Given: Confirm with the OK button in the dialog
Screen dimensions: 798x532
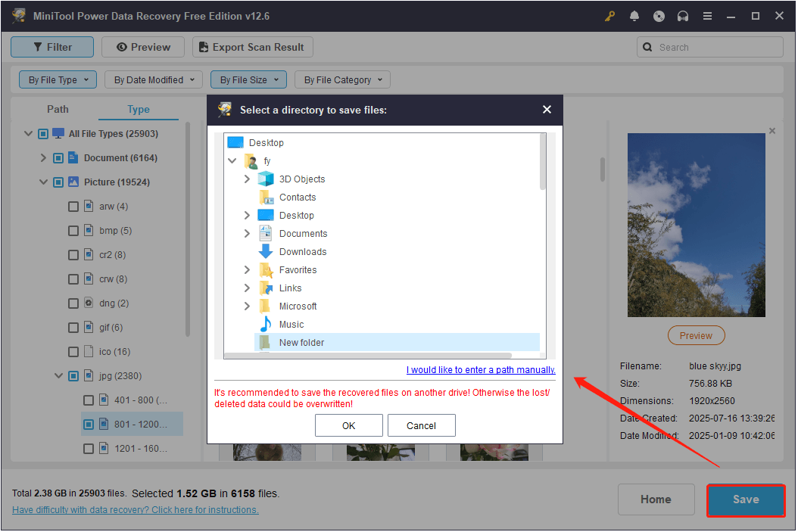Looking at the screenshot, I should [348, 425].
